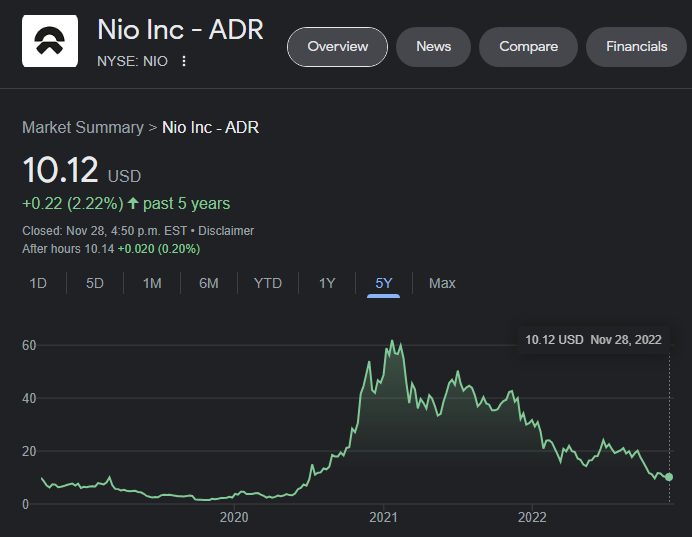
Task: Click the 20 y-axis label
Action: pos(29,451)
